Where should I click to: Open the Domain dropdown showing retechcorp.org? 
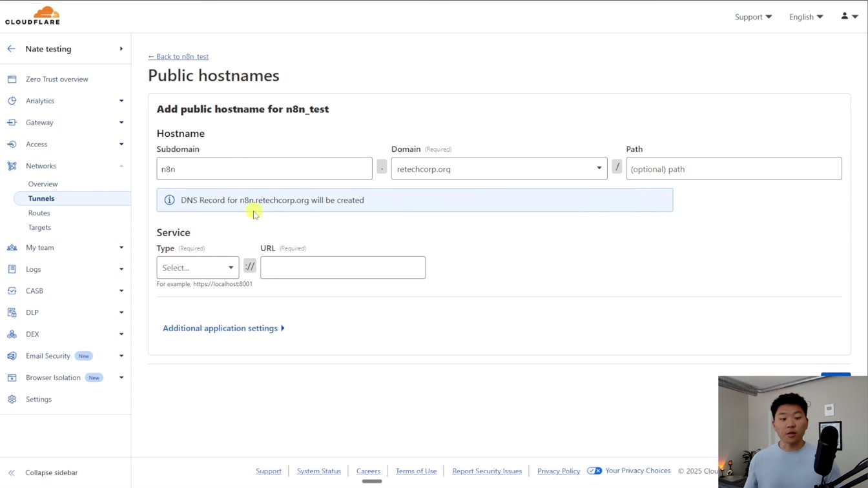499,168
